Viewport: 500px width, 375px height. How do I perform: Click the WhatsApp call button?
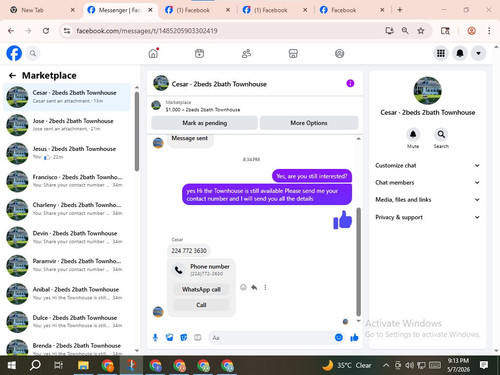click(x=201, y=289)
